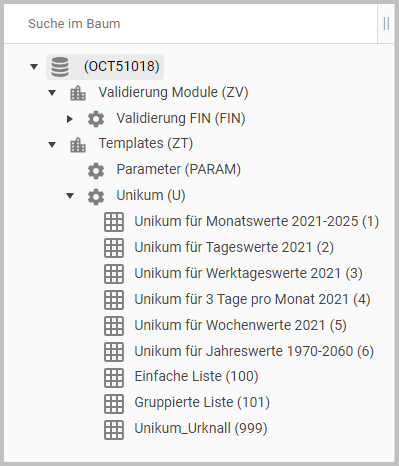Click the gear icon beside Unikum (U)
Screen dimensions: 399x466
click(x=96, y=196)
